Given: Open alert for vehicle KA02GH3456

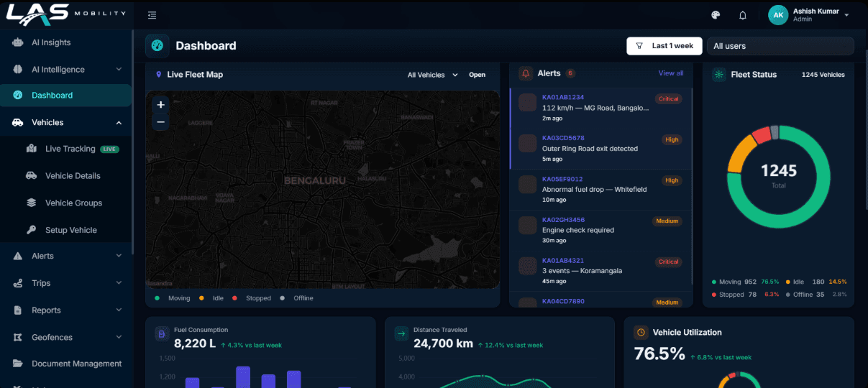Looking at the screenshot, I should click(x=600, y=231).
